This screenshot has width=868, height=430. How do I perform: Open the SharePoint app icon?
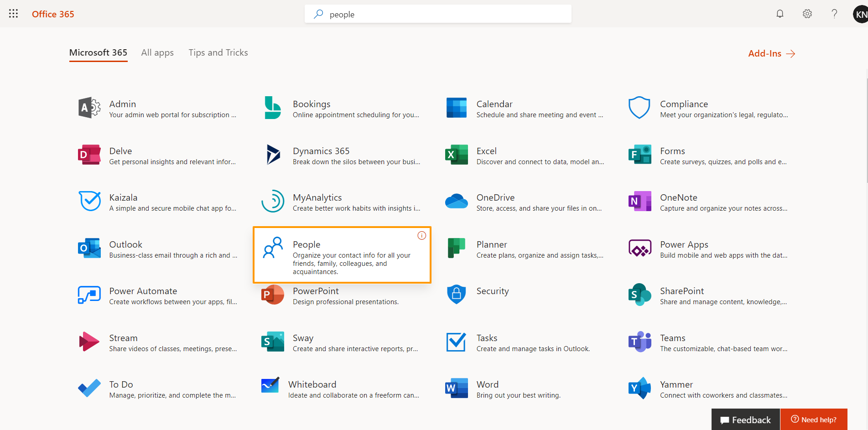[640, 295]
